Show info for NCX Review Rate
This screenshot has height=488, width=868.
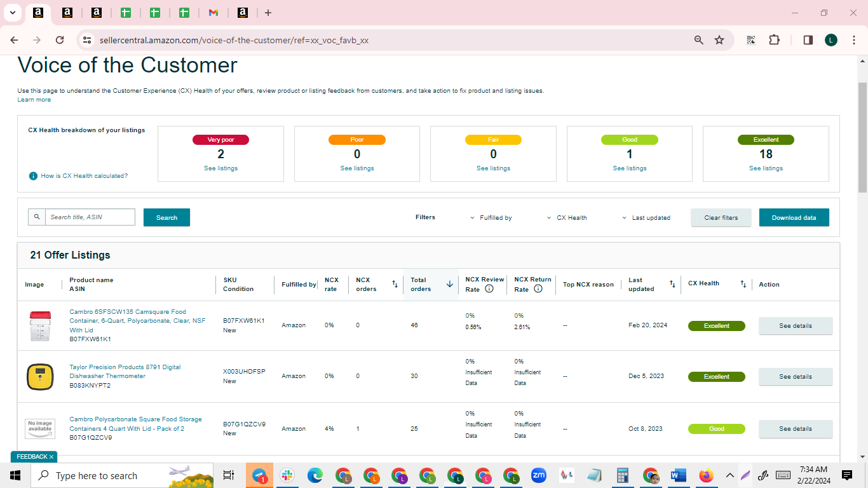pos(489,288)
